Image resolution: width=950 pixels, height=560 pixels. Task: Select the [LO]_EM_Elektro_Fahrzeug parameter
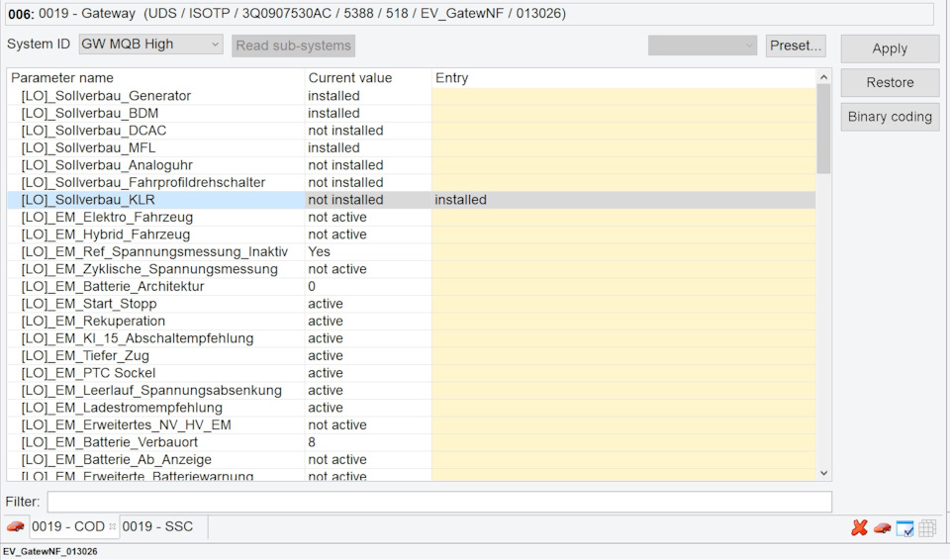(x=107, y=217)
